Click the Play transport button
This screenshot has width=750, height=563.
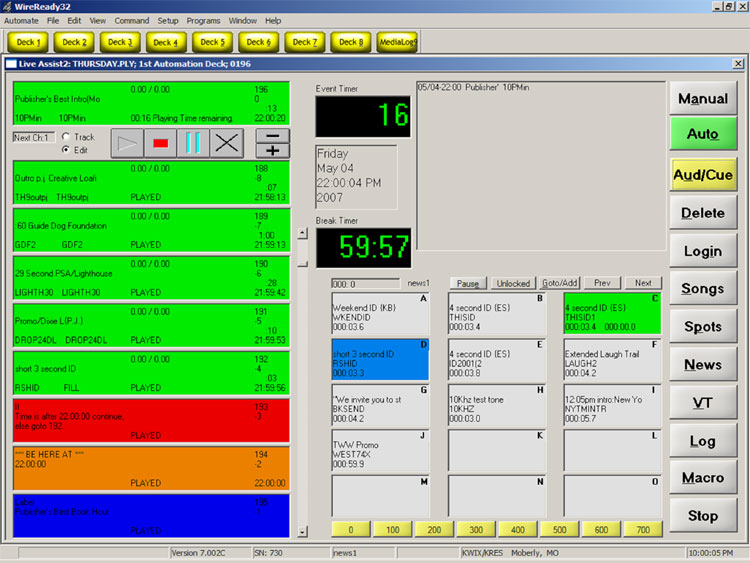tap(127, 144)
